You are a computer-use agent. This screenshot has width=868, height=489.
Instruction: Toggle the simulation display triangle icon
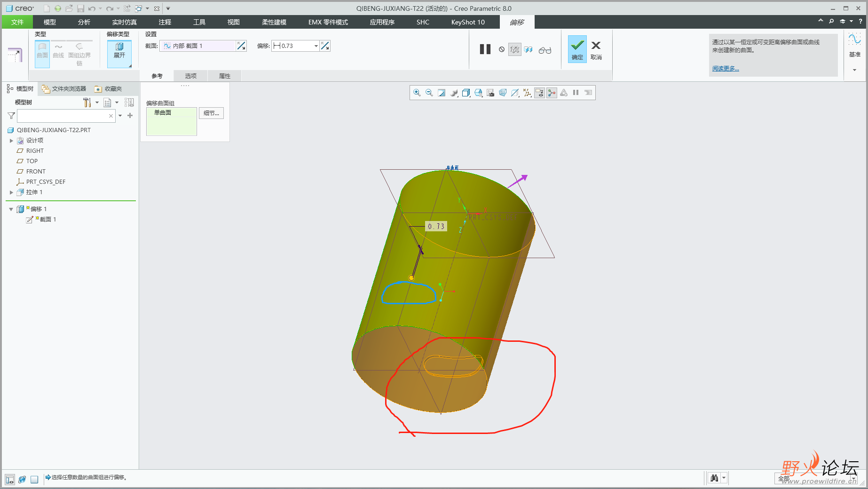[x=564, y=93]
